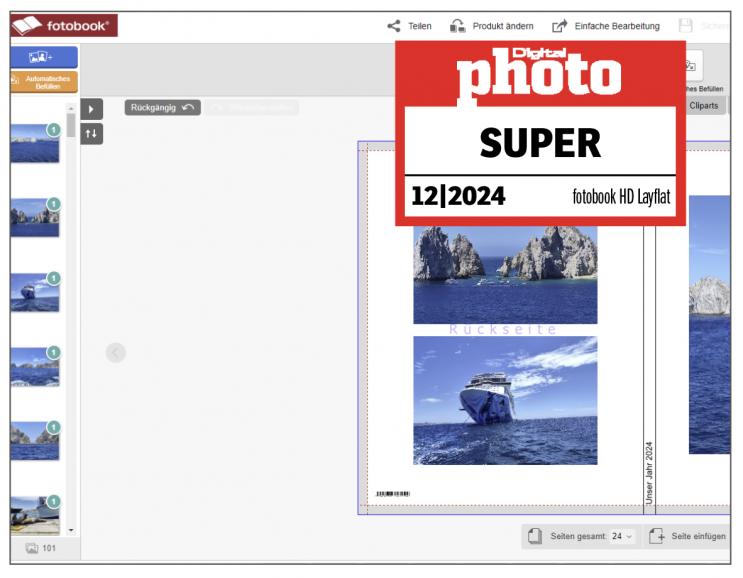Click the scroll down arrow in the photo list
Viewport: 743px width, 578px height.
point(71,529)
